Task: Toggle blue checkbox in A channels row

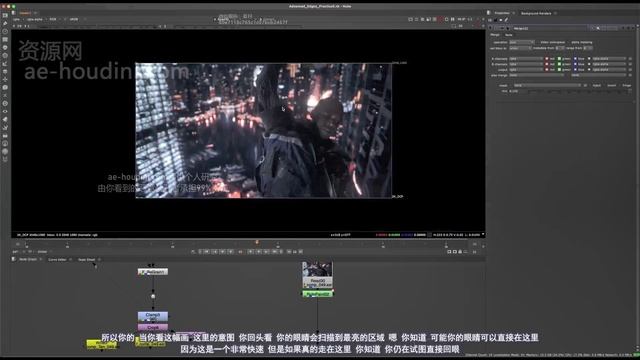Action: coord(575,59)
